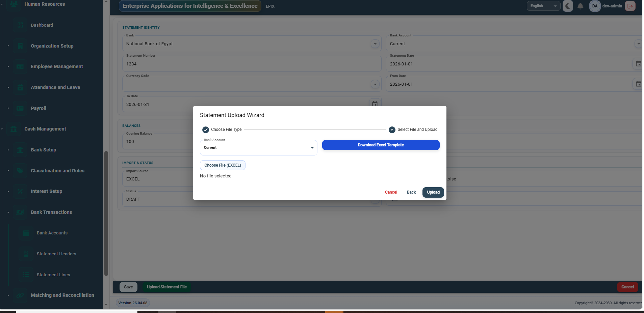Open the notifications bell
The image size is (644, 313).
point(580,6)
